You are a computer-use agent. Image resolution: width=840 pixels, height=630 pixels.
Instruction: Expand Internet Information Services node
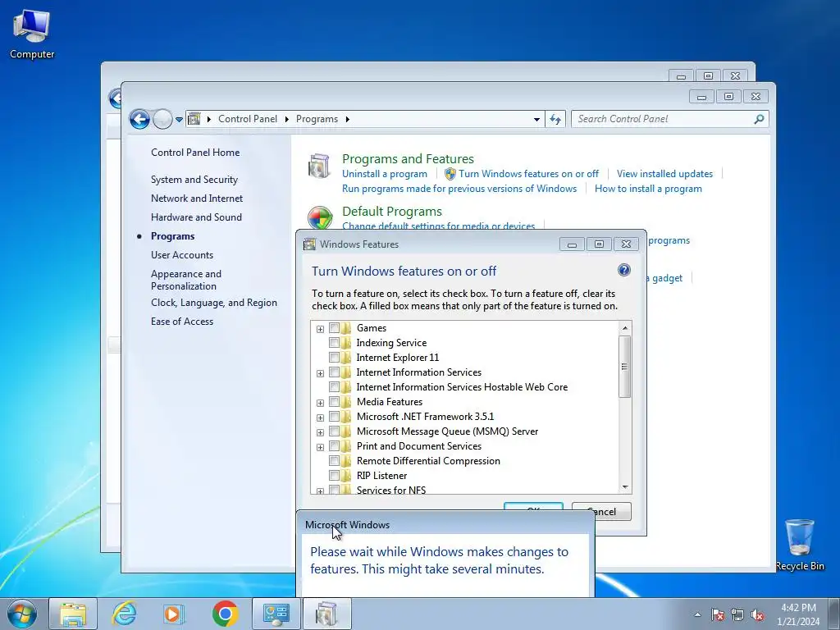coord(320,373)
